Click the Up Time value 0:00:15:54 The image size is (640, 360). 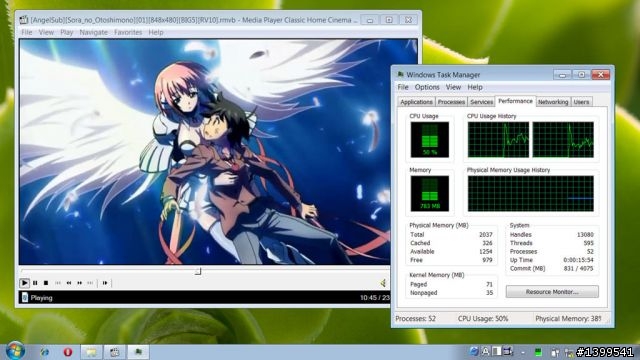tap(578, 260)
